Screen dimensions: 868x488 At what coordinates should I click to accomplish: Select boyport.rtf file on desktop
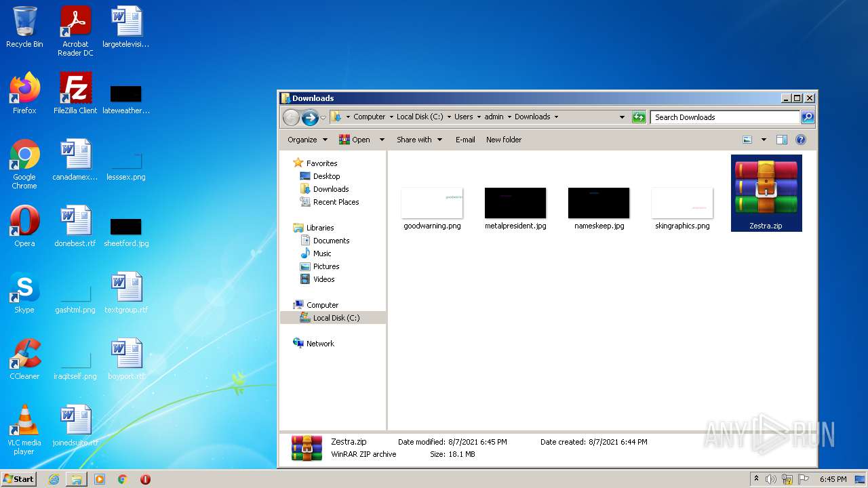pos(126,359)
